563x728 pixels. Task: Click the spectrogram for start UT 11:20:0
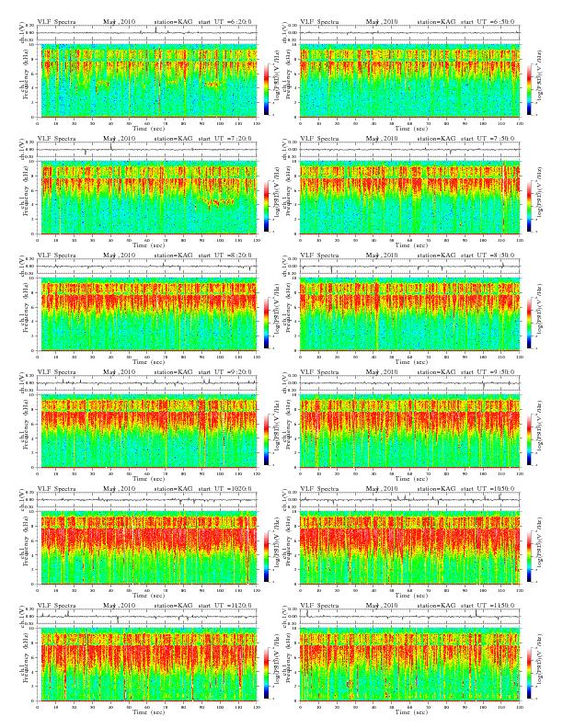[x=147, y=665]
